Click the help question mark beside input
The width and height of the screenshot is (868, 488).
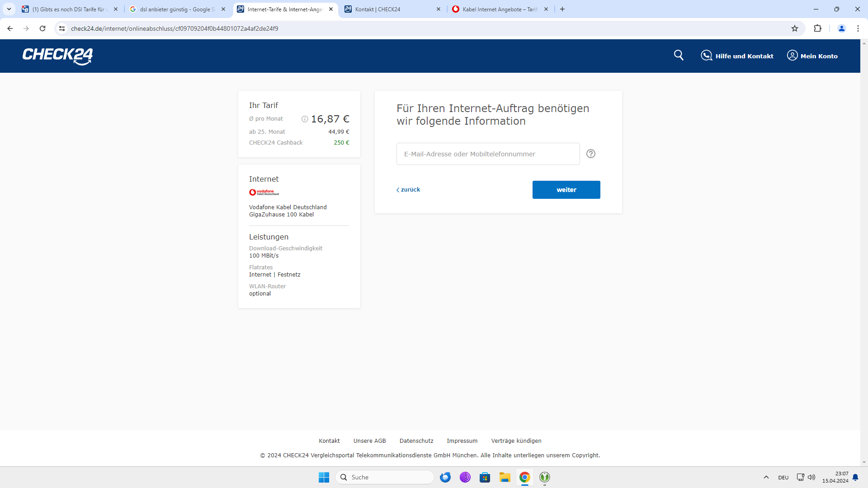(x=590, y=154)
